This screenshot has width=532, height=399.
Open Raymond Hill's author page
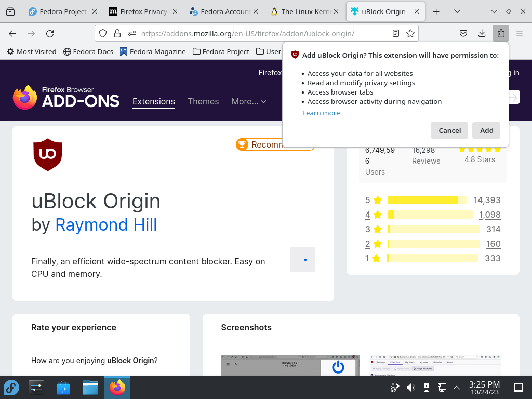click(x=106, y=224)
